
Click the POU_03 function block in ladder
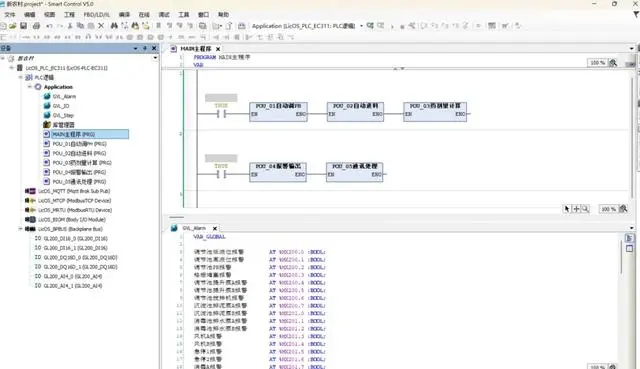coord(435,111)
